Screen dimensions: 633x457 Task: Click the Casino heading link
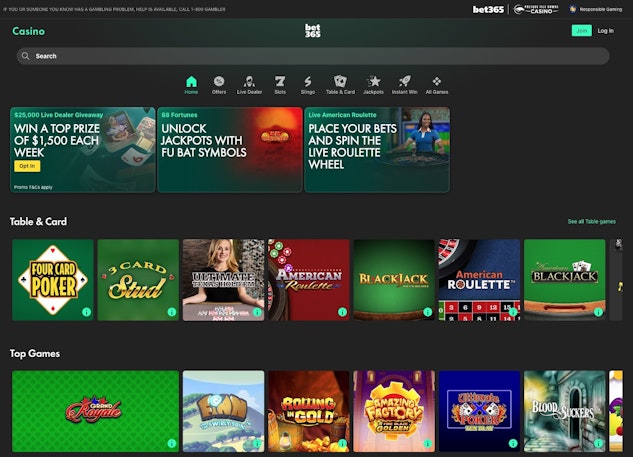28,31
